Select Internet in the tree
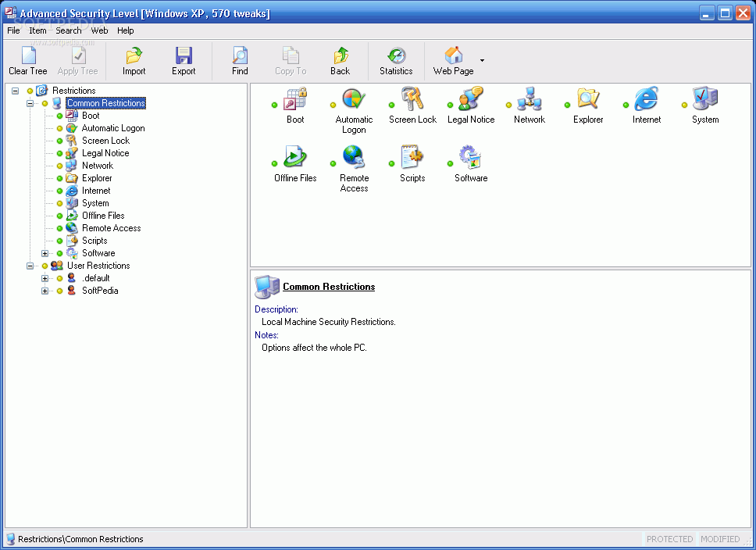 point(96,191)
